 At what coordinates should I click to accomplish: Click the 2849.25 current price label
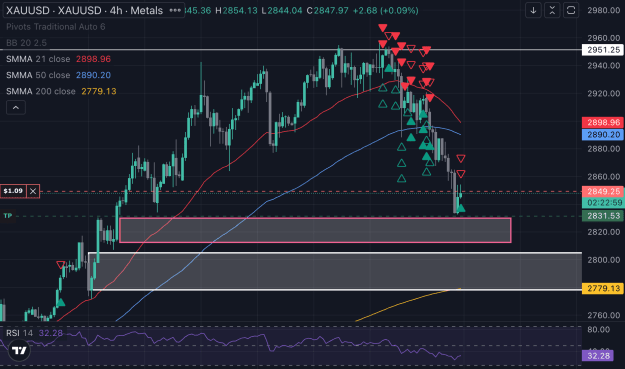coord(603,192)
